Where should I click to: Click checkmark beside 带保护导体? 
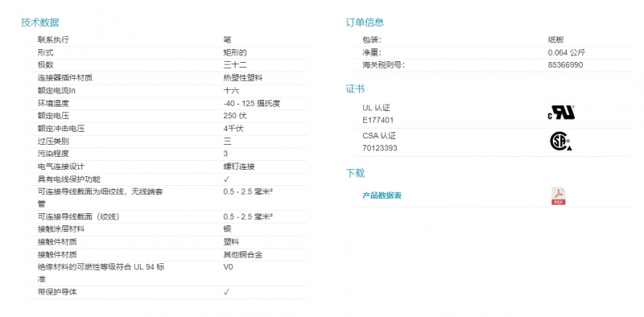226,292
